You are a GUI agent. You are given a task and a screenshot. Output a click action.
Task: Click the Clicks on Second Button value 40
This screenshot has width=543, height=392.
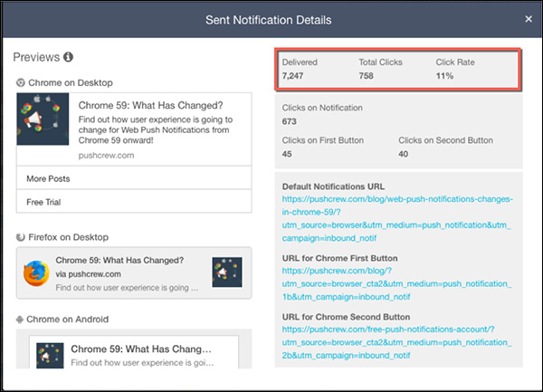403,154
